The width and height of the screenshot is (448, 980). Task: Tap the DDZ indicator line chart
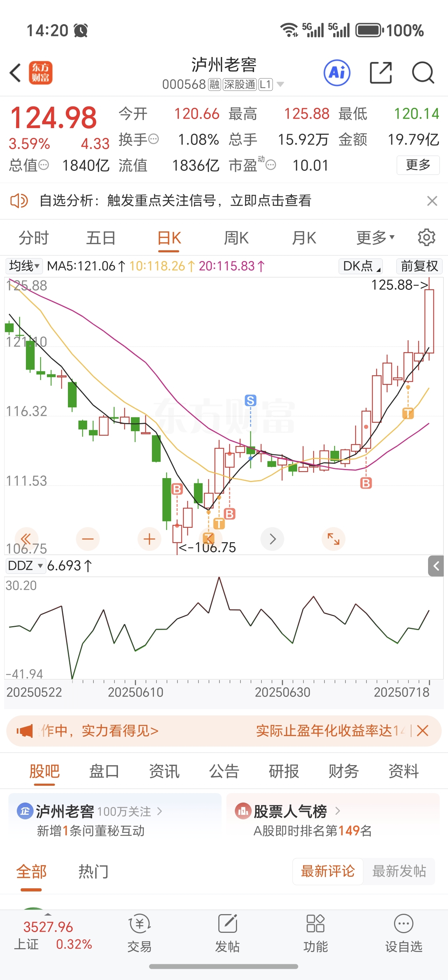[224, 628]
